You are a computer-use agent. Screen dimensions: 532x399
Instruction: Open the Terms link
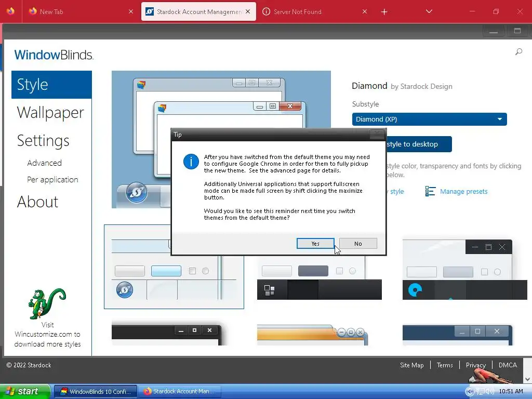click(445, 365)
